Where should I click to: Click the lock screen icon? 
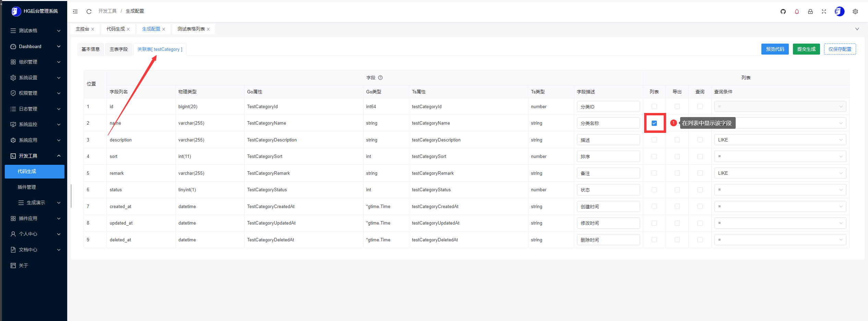[810, 12]
